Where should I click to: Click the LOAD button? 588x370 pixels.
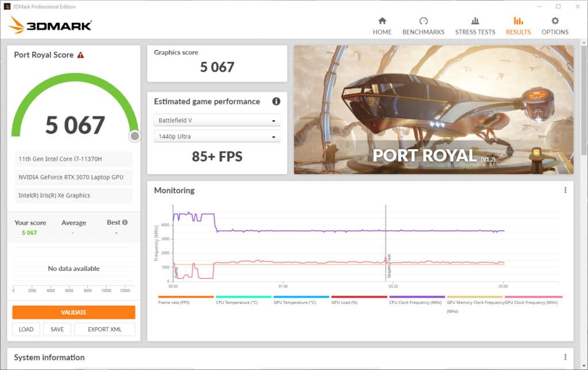point(26,329)
